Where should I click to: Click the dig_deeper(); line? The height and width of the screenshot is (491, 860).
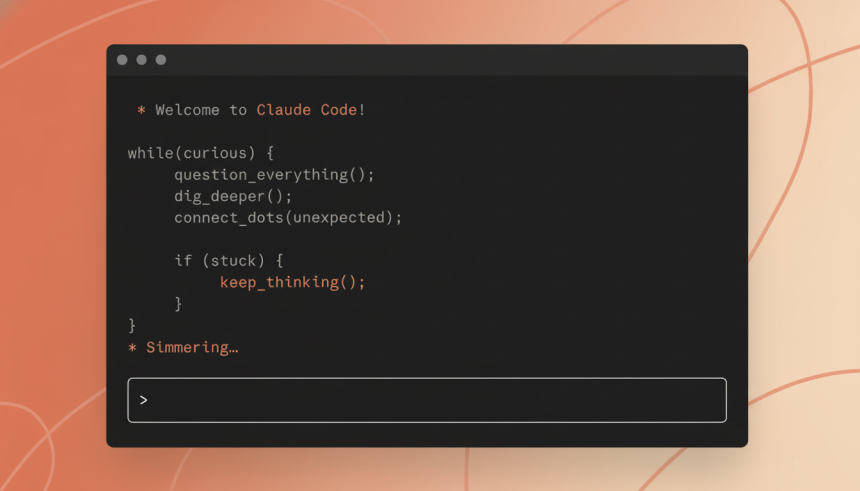[x=233, y=196]
